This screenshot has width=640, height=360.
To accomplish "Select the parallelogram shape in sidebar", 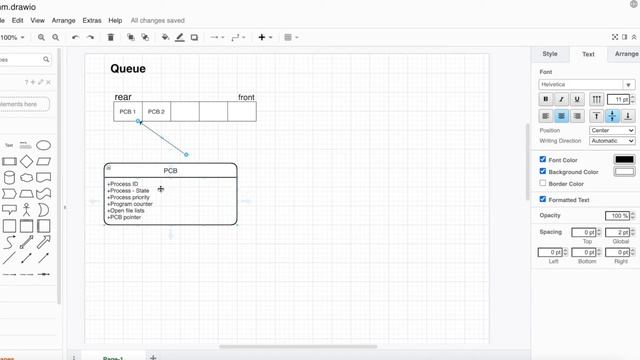I will 44,162.
